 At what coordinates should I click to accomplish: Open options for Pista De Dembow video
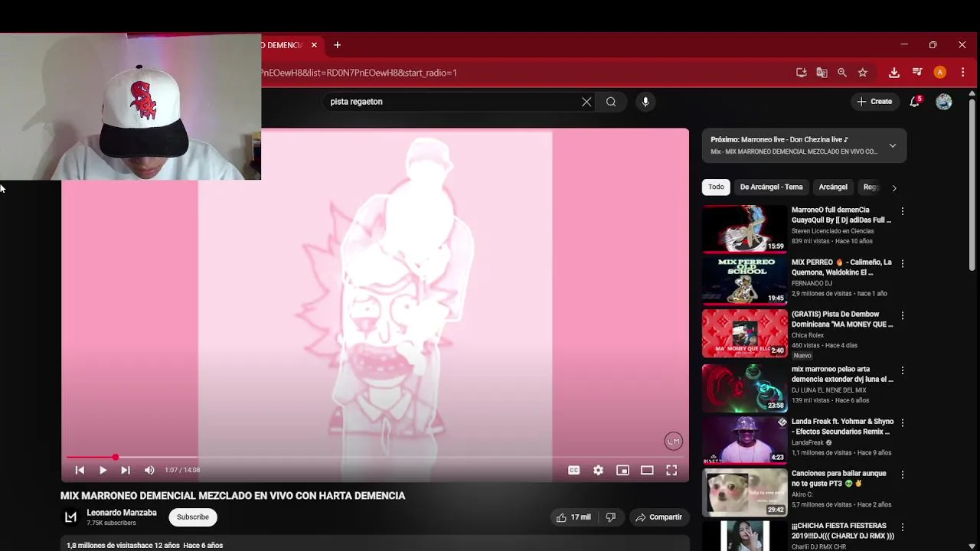click(x=902, y=315)
